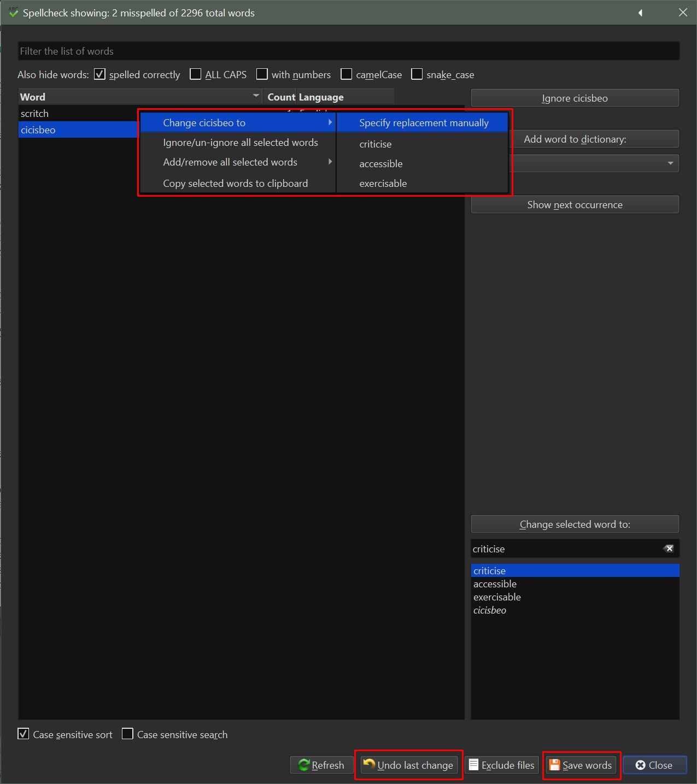
Task: Select accessible in the context submenu
Action: point(423,164)
